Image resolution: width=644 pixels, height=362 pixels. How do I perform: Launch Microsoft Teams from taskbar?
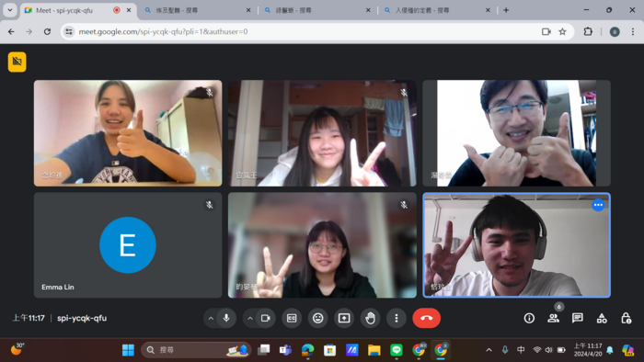[285, 350]
